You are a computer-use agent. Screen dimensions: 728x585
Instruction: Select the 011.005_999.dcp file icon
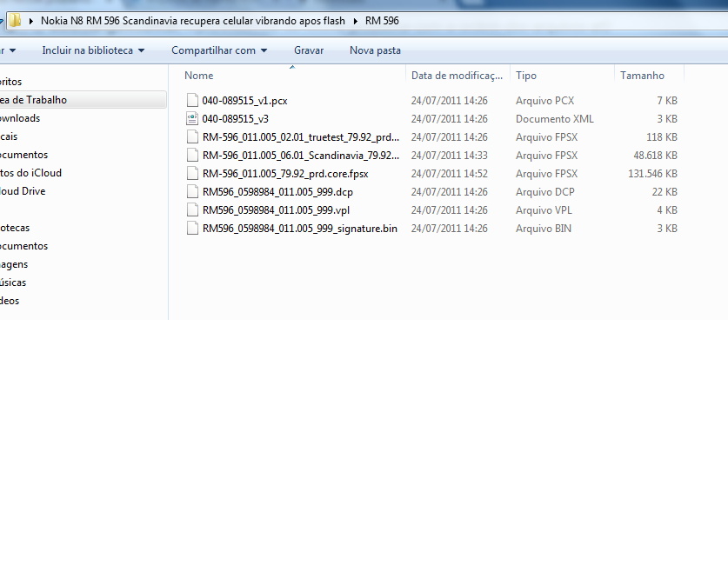pyautogui.click(x=192, y=191)
